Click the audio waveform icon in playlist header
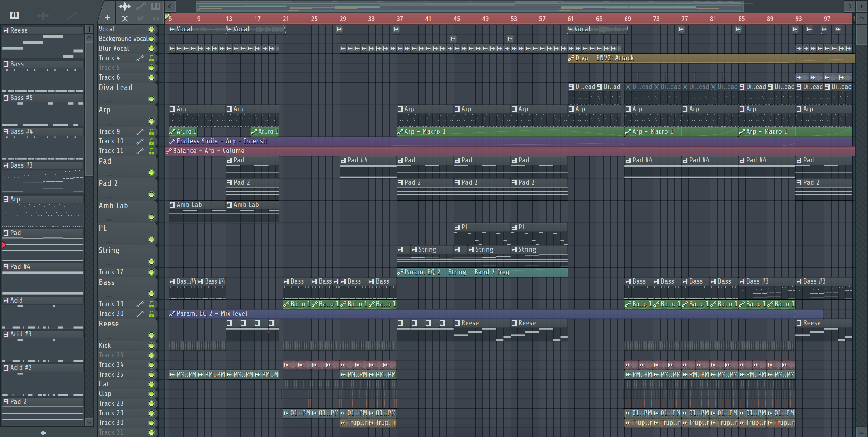Viewport: 868px width, 437px height. pyautogui.click(x=125, y=6)
